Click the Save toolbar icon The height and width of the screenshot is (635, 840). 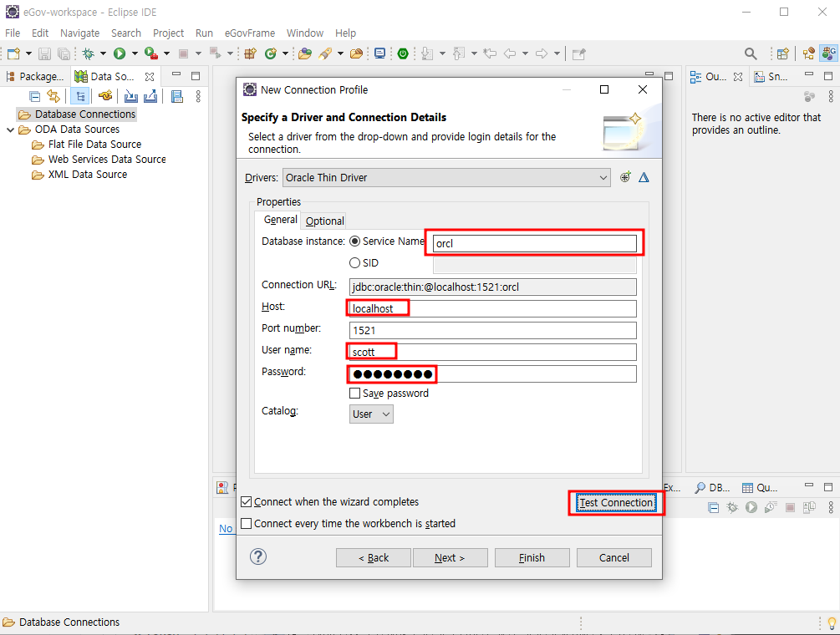(44, 53)
